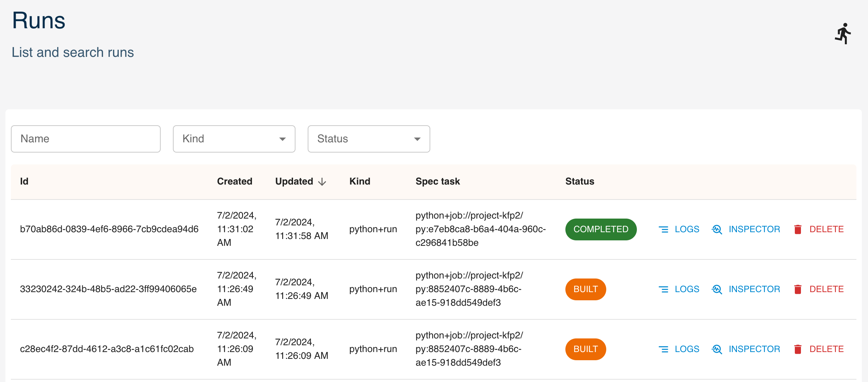The width and height of the screenshot is (868, 382).
Task: Click logs icon for run c28ec4f2
Action: click(x=663, y=349)
